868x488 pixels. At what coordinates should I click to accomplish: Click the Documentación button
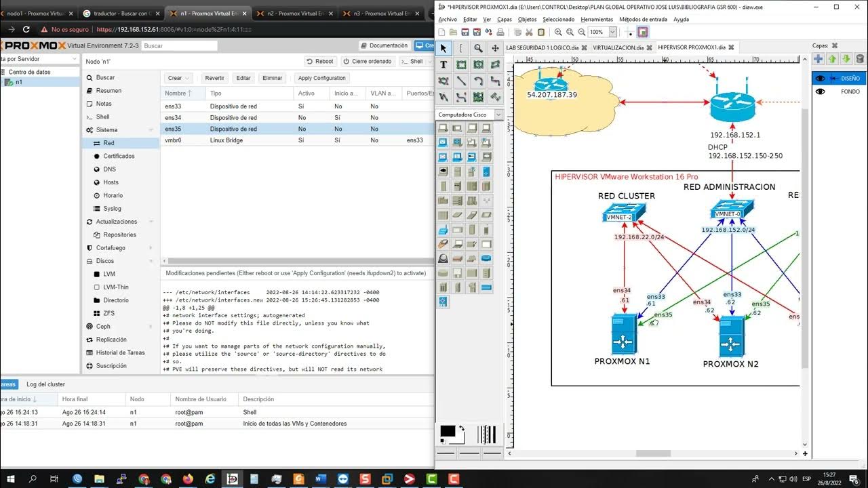click(384, 45)
